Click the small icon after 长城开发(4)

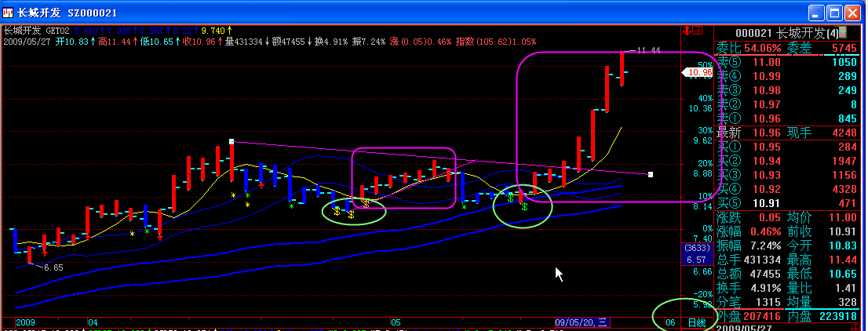[843, 32]
